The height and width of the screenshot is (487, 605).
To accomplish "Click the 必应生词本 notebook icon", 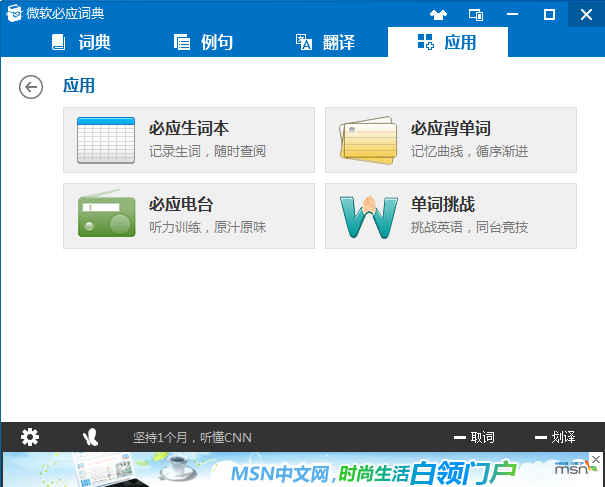I will click(106, 140).
